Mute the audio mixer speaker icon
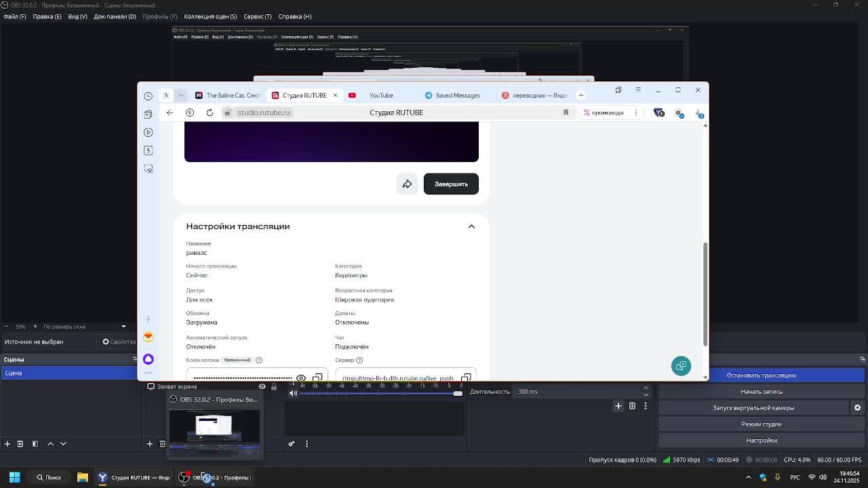This screenshot has height=488, width=868. [x=293, y=393]
